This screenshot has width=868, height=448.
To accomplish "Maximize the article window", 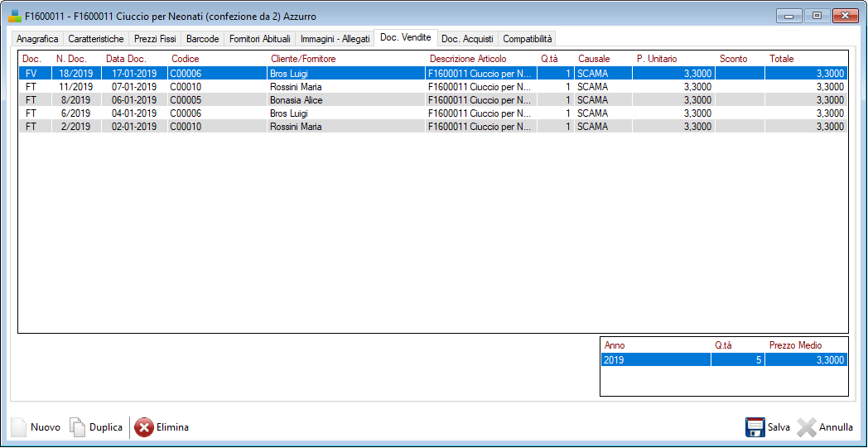I will (x=816, y=16).
